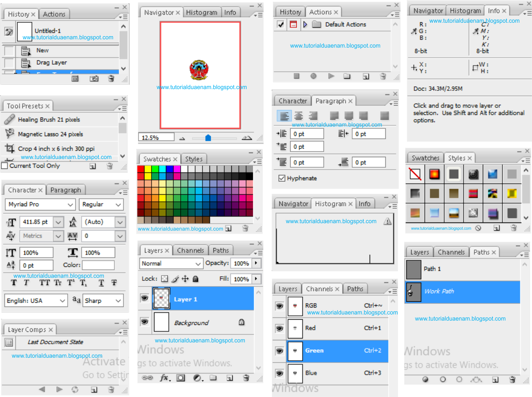
Task: Click the Lock transparent pixels icon
Action: [165, 279]
